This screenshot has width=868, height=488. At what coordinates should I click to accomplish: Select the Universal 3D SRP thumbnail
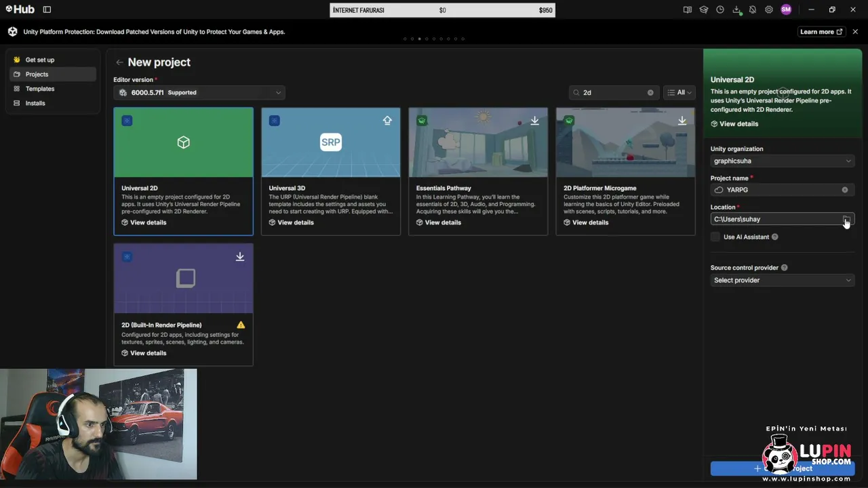pyautogui.click(x=331, y=142)
